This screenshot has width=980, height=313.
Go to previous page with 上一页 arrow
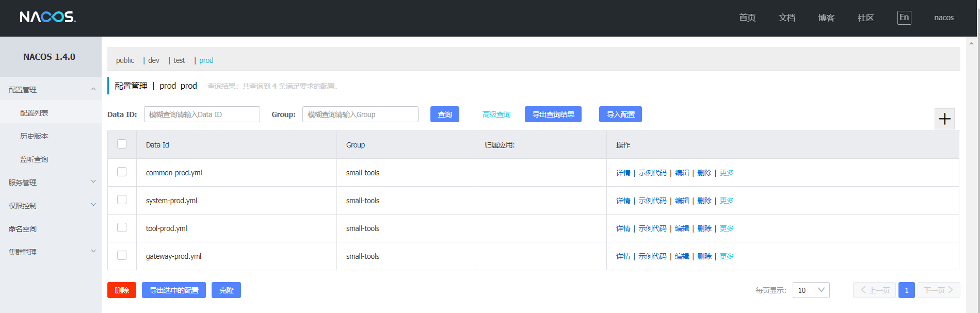(874, 290)
